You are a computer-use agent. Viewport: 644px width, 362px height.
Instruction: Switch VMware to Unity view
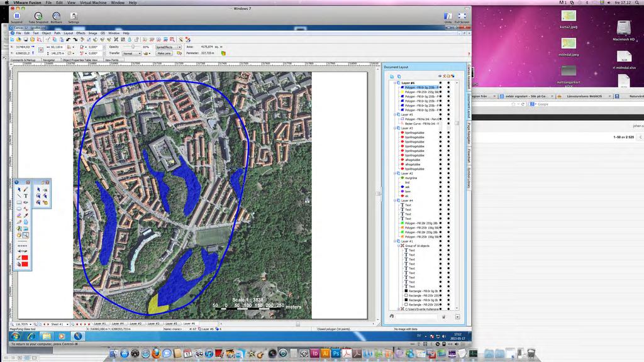448,17
